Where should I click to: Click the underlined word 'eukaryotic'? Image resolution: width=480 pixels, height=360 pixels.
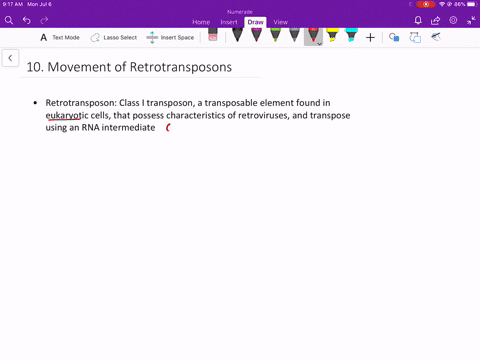coord(67,115)
